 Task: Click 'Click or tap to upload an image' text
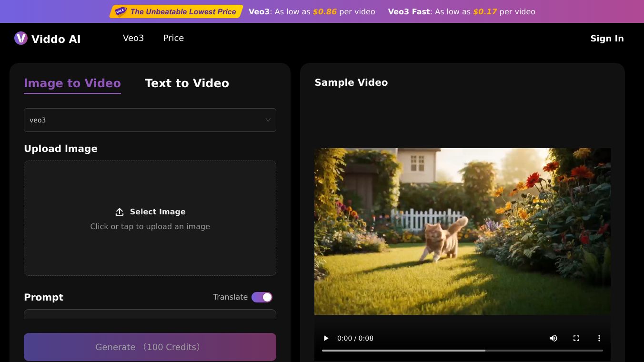coord(150,227)
